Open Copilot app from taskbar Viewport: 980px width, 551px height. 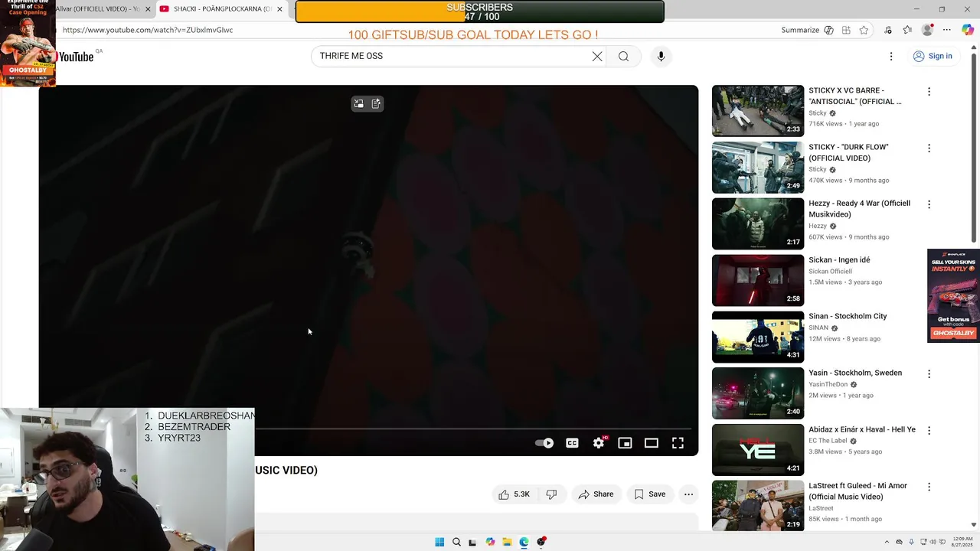pyautogui.click(x=490, y=542)
